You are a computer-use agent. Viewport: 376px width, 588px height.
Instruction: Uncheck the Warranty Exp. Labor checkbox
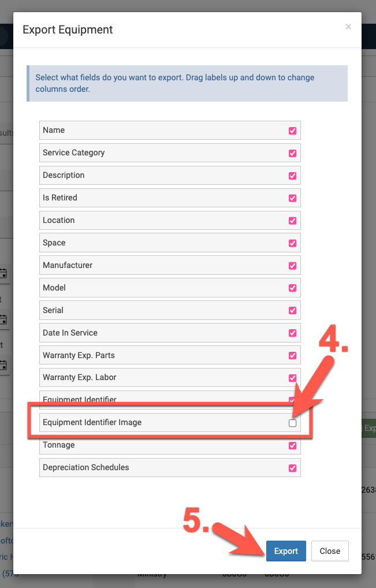pos(293,378)
